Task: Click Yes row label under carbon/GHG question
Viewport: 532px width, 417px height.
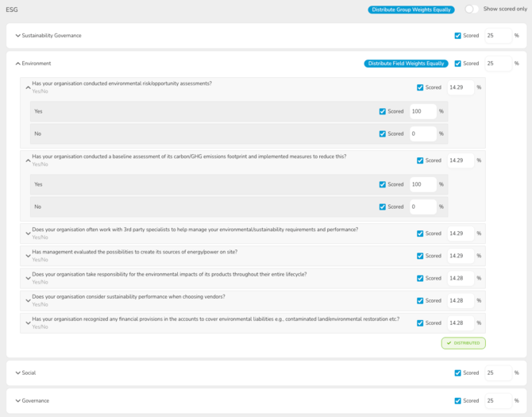Action: pos(38,184)
